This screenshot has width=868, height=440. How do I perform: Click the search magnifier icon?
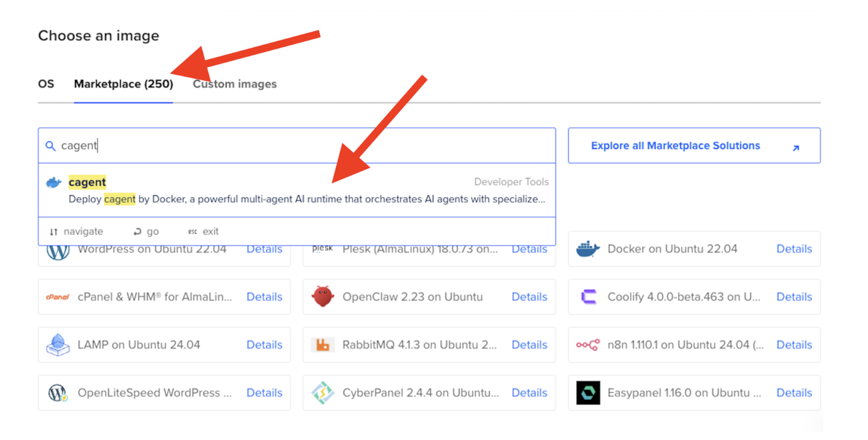51,146
